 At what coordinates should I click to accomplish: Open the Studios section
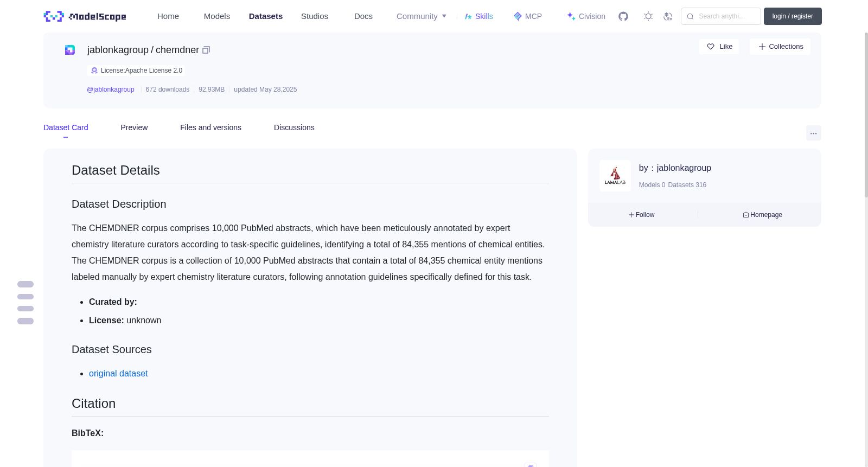click(315, 16)
